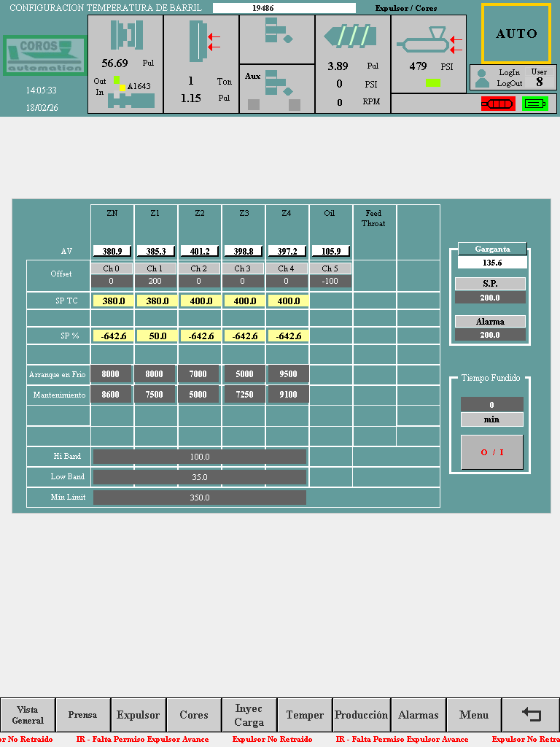
Task: Open the Producción screen
Action: click(x=362, y=715)
